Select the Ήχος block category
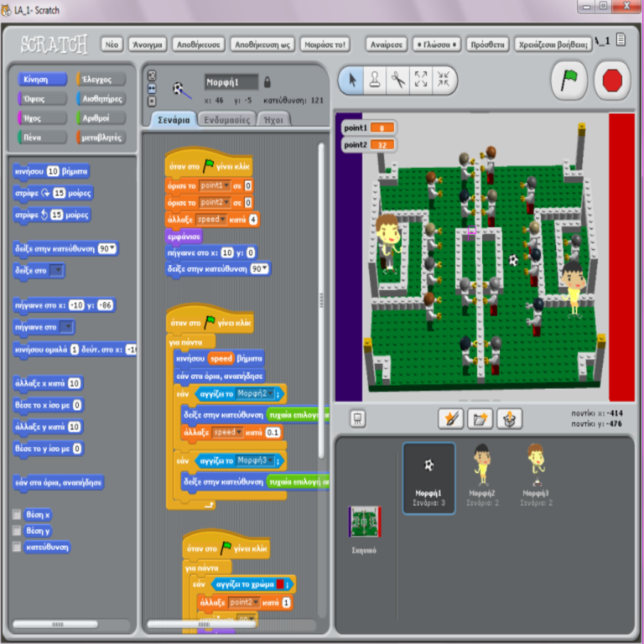Viewport: 644px width, 644px height. (42, 118)
